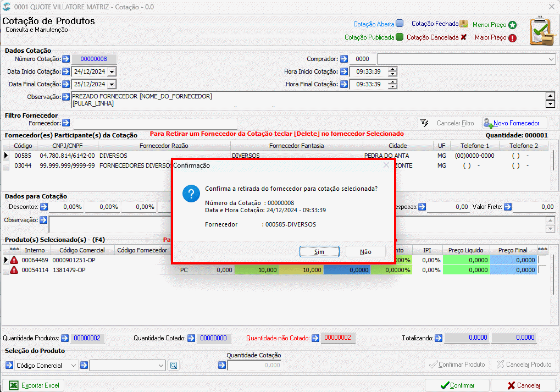The width and height of the screenshot is (560, 392).
Task: Open the Data Inicio Cotação date dropdown
Action: tap(112, 72)
